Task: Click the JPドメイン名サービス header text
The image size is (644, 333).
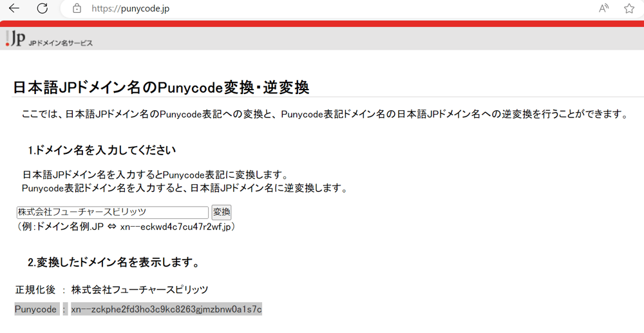Action: 61,43
